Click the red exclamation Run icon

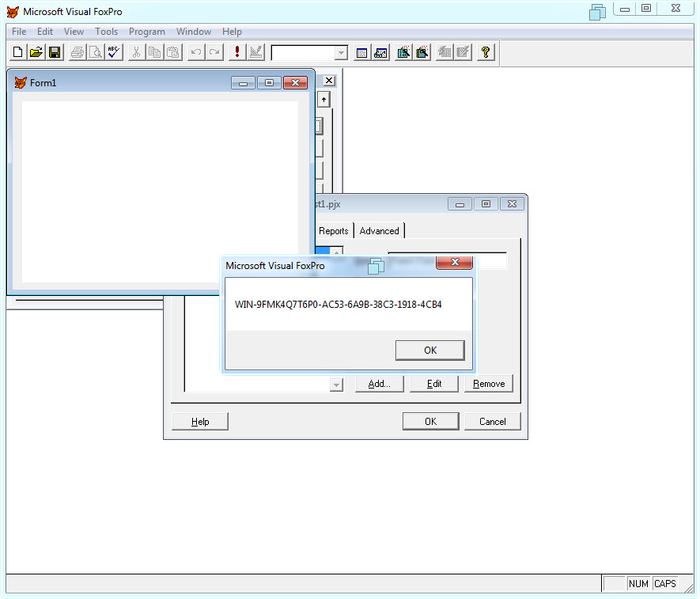coord(237,52)
